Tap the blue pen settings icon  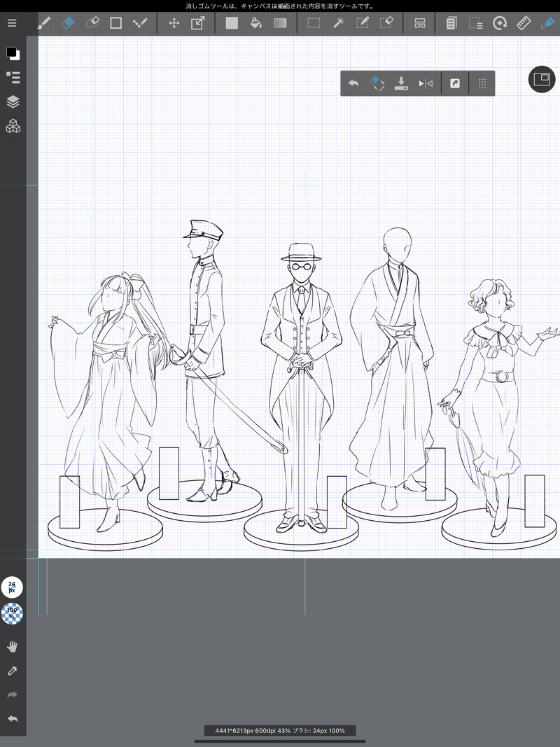547,23
